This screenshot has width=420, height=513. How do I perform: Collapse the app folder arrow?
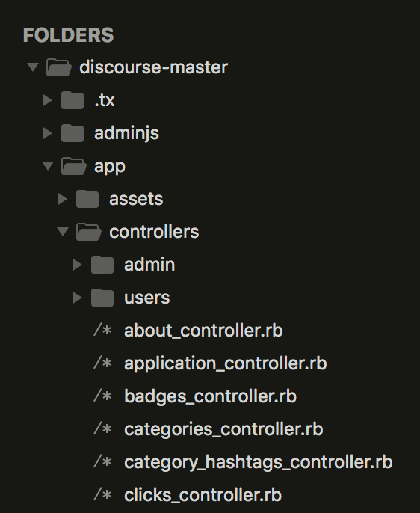pyautogui.click(x=48, y=166)
